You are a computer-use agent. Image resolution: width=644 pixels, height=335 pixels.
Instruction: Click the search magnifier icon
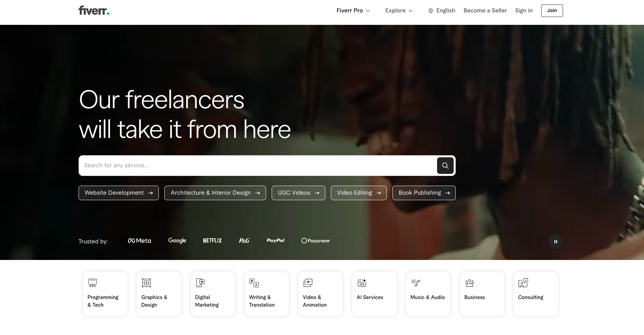click(x=445, y=166)
